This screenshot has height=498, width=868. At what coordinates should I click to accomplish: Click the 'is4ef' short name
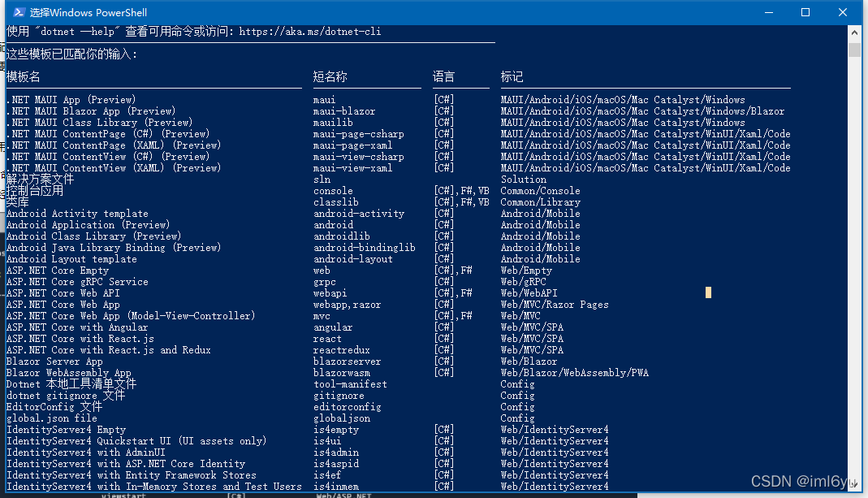point(327,474)
